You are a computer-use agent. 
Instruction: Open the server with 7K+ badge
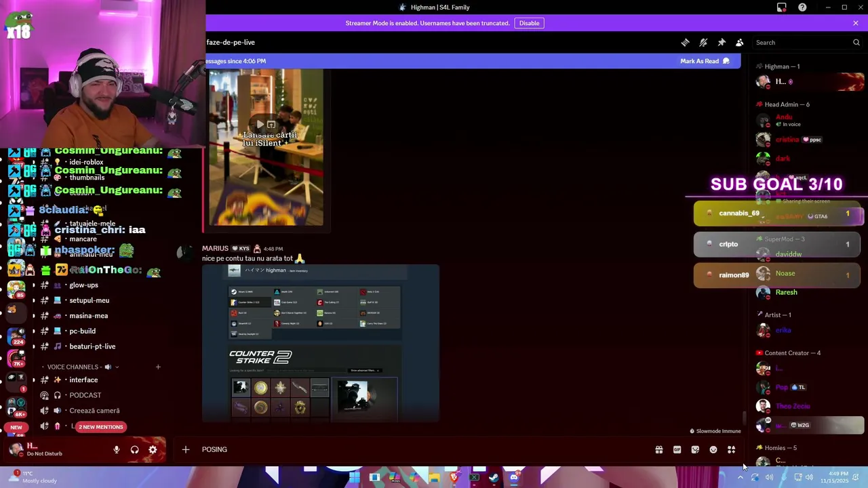[15, 358]
